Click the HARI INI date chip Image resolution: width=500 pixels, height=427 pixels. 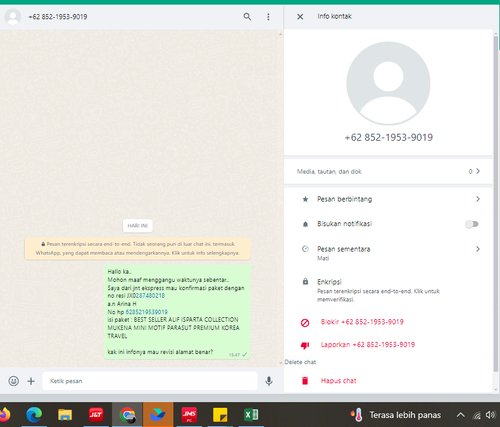(137, 226)
